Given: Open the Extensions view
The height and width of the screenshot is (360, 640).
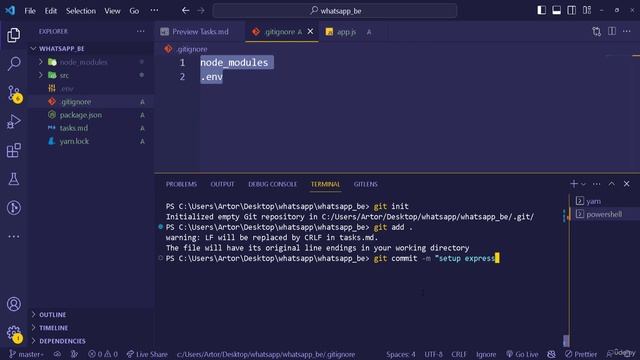Looking at the screenshot, I should click(13, 150).
